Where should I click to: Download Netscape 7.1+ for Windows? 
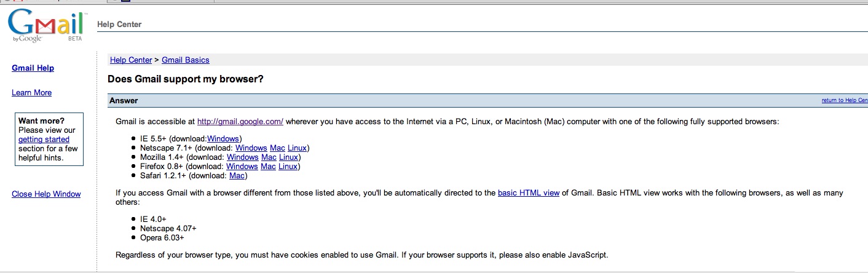tap(251, 148)
